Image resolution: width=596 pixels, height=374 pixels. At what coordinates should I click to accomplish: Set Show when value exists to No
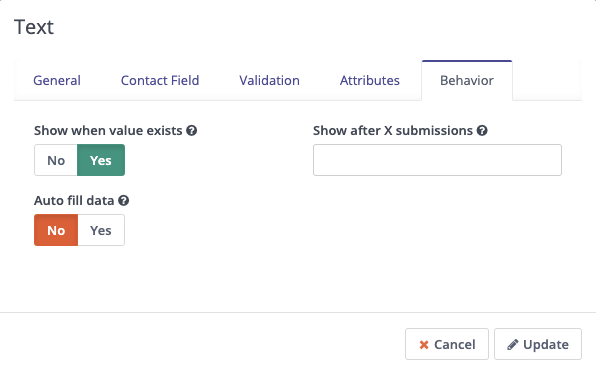coord(56,160)
